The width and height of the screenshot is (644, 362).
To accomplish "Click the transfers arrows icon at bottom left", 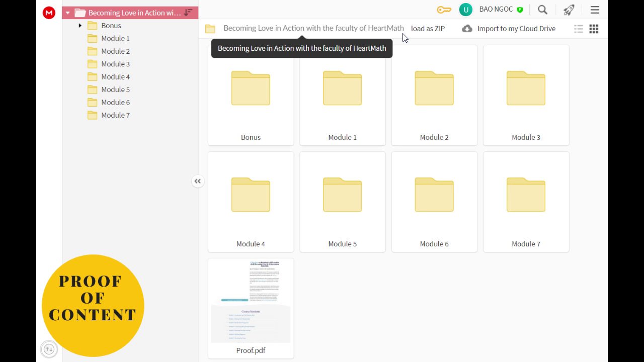I will coord(49,349).
